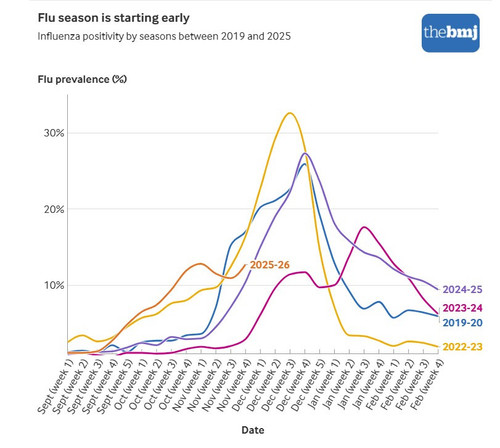Viewport: 500px width, 448px height.
Task: Click the purple 2024-25 line peak
Action: 305,153
